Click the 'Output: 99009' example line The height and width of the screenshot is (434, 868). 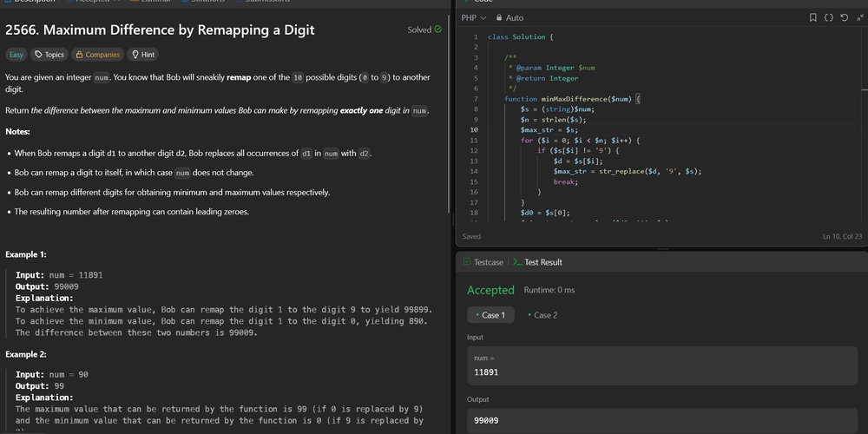pos(47,286)
